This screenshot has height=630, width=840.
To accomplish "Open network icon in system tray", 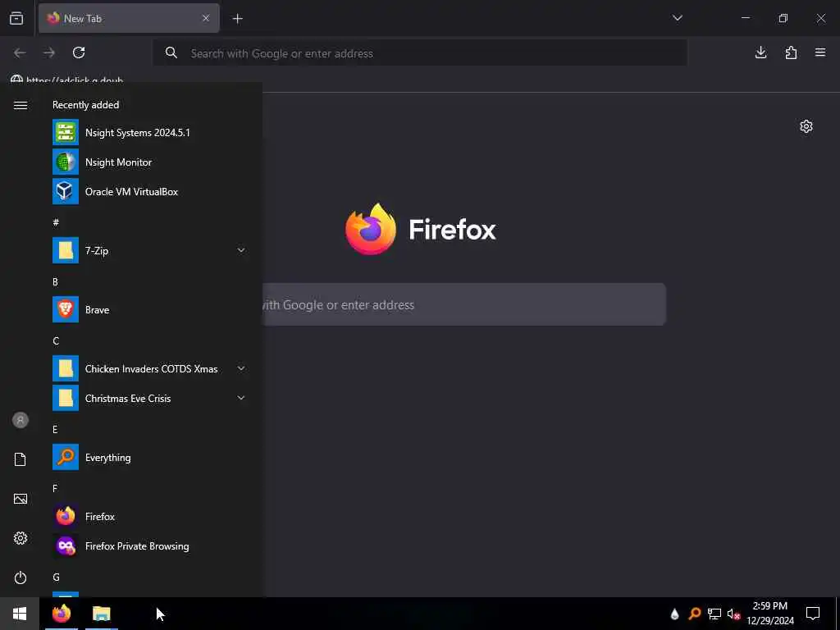I will [x=714, y=614].
